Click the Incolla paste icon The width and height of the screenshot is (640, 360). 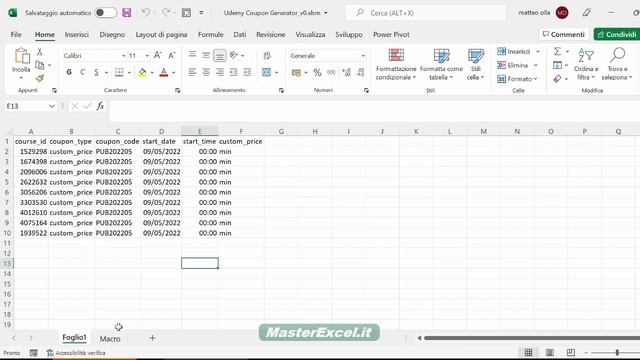[21, 57]
